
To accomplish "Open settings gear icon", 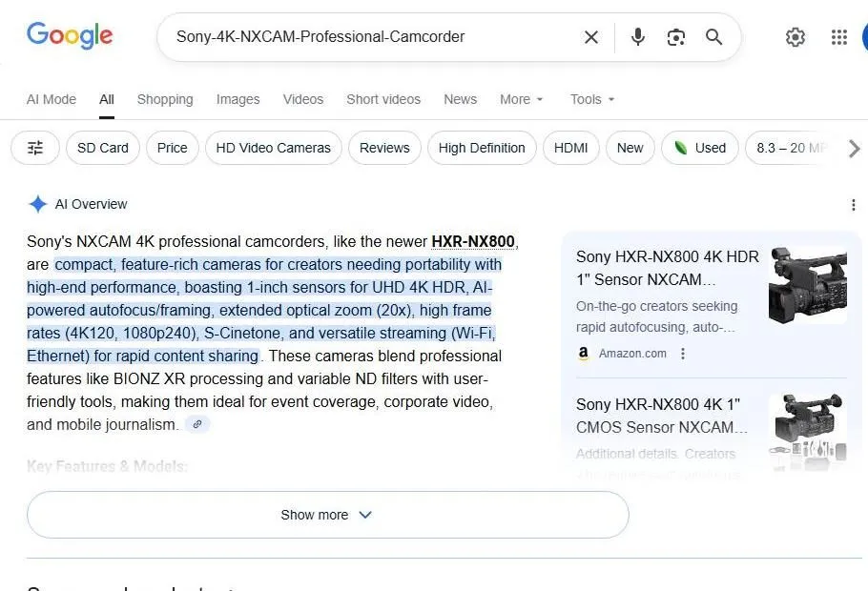I will point(795,37).
